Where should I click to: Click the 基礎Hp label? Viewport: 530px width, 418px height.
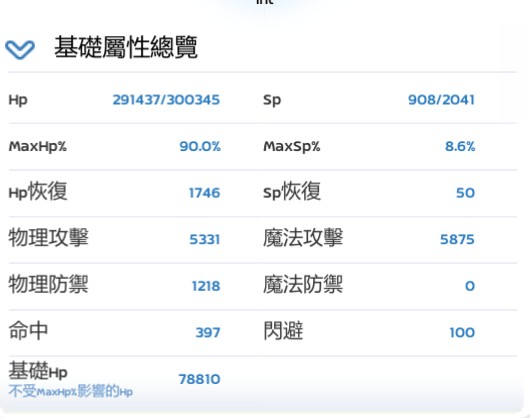(38, 371)
